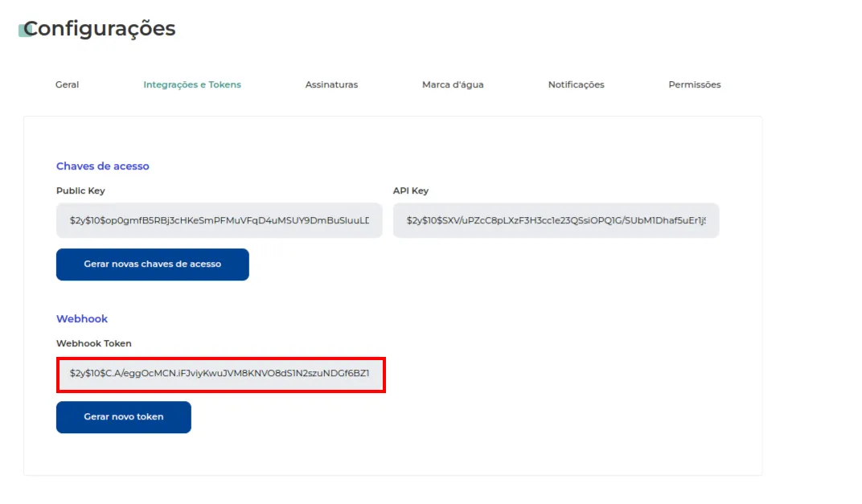
Task: Open the Marca d'água tab
Action: click(x=453, y=84)
